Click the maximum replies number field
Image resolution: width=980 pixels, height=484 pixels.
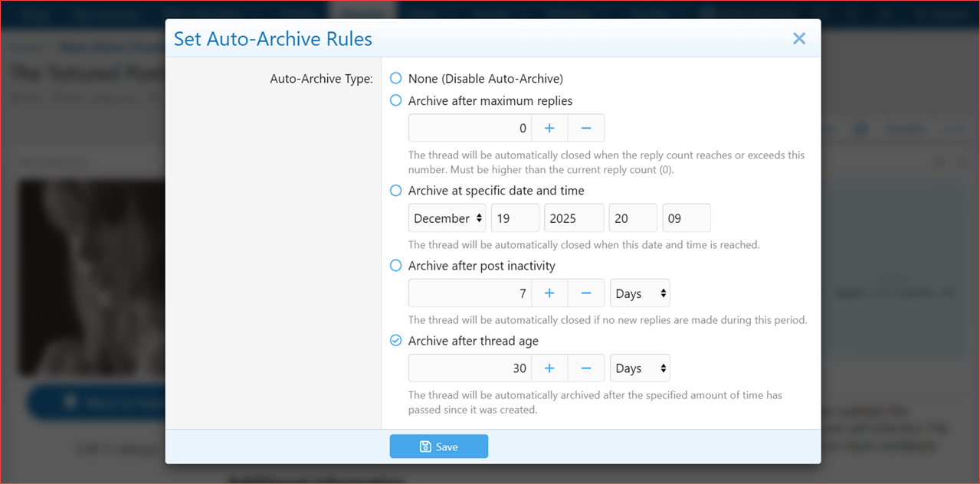click(470, 128)
